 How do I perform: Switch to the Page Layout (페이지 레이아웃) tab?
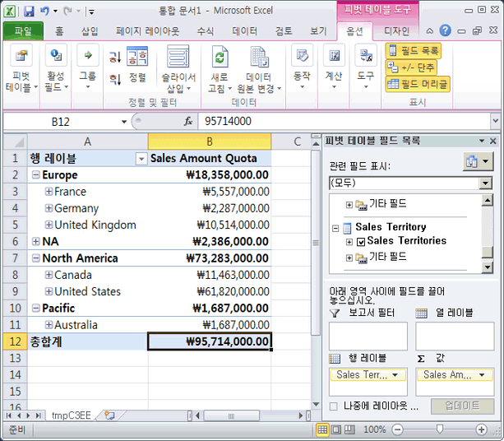tap(147, 31)
